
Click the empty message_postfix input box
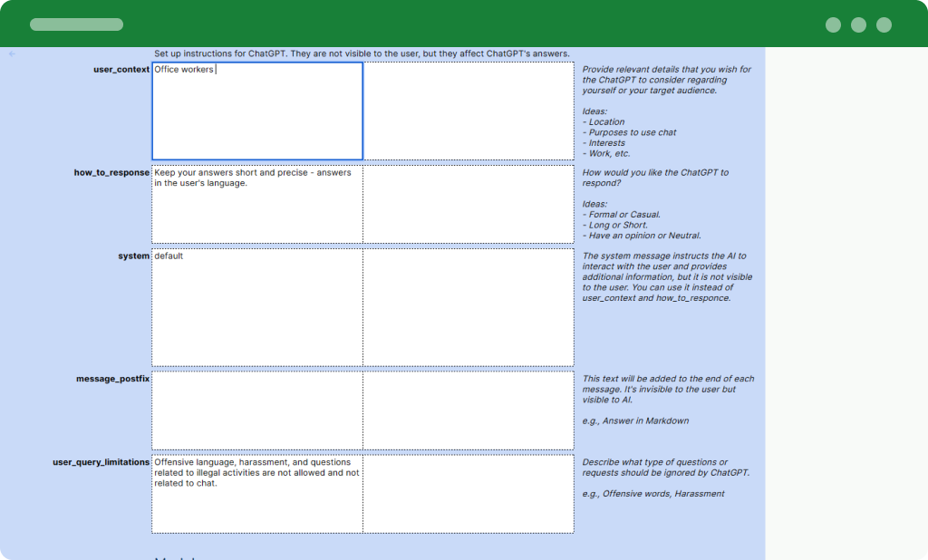(x=256, y=410)
